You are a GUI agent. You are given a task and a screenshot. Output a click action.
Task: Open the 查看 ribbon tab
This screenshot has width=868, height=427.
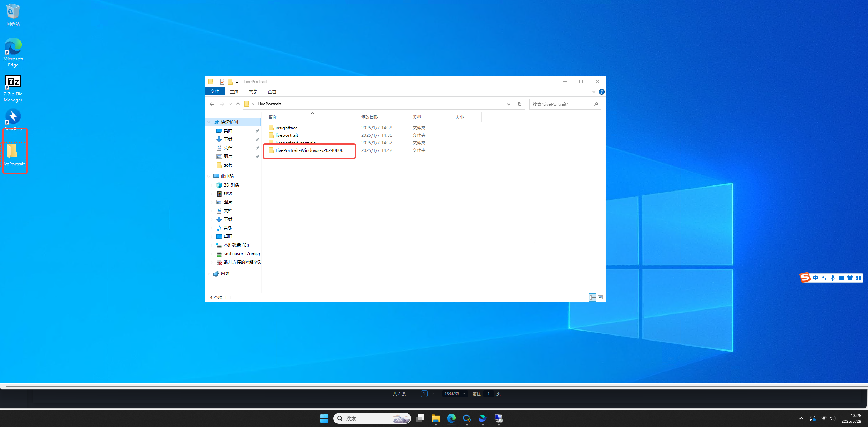click(272, 92)
